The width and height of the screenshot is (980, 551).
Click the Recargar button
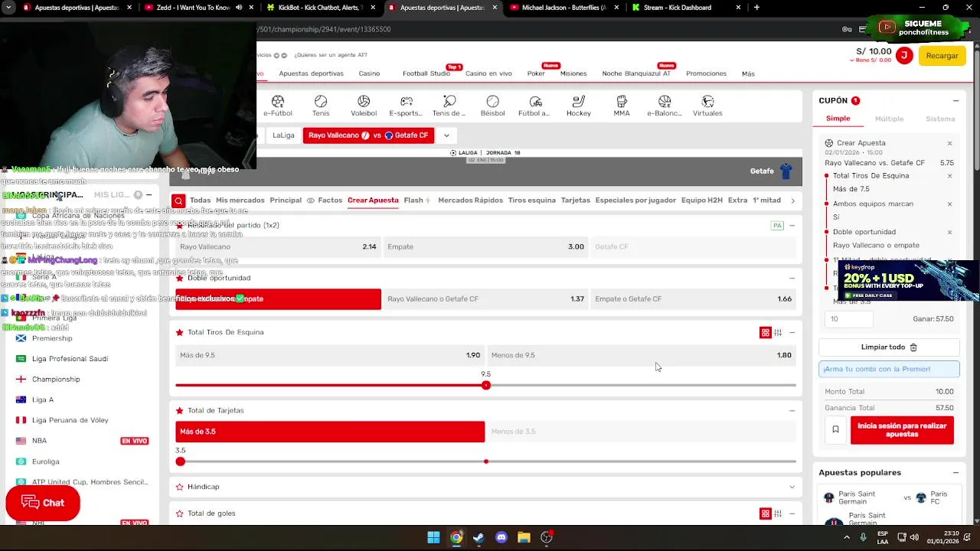point(942,56)
